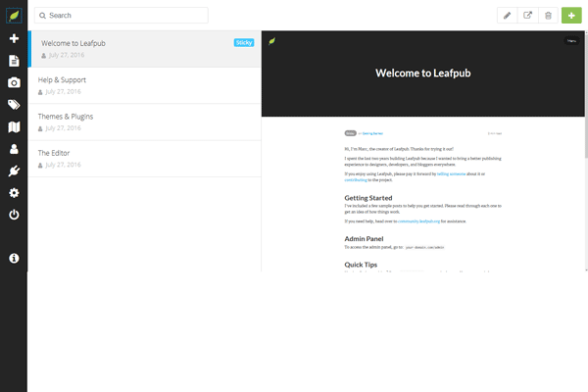Select The Editor post
Image resolution: width=588 pixels, height=392 pixels.
pyautogui.click(x=145, y=159)
